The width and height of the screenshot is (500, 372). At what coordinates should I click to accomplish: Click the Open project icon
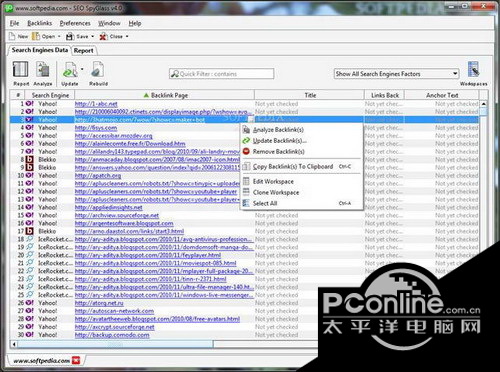coord(36,36)
